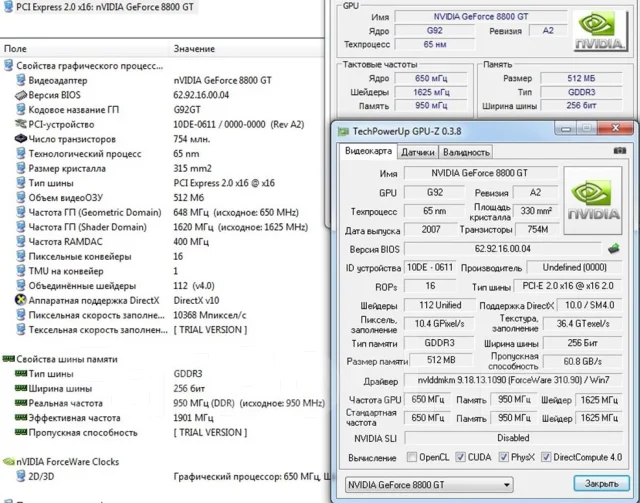Toggle the DirectCompute 4.0 checkbox
Screen dimensions: 640x503
click(546, 457)
